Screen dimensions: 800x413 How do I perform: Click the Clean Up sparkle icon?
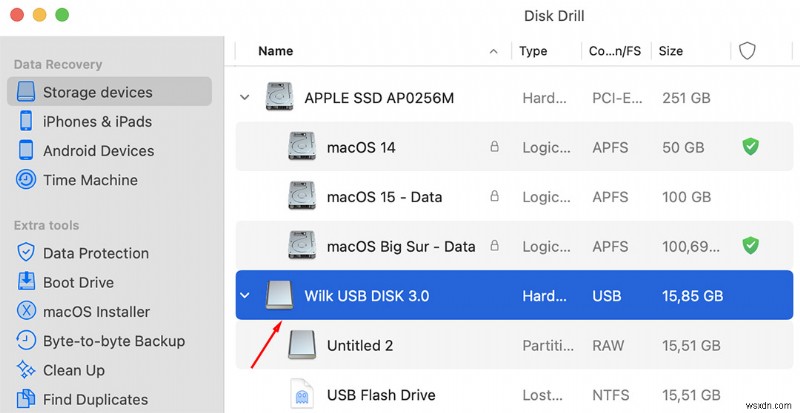coord(26,370)
